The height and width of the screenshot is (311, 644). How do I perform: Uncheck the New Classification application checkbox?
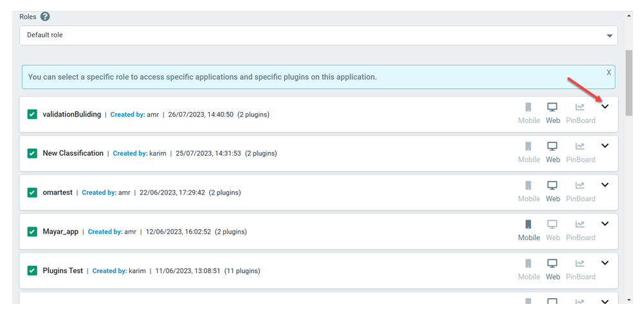tap(32, 153)
